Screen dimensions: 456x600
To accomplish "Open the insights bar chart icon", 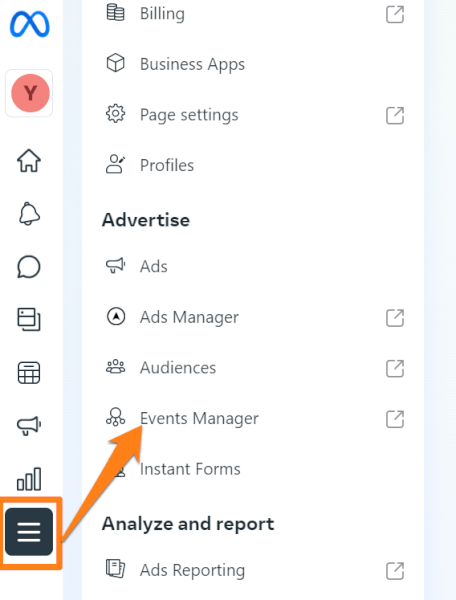I will coord(29,479).
